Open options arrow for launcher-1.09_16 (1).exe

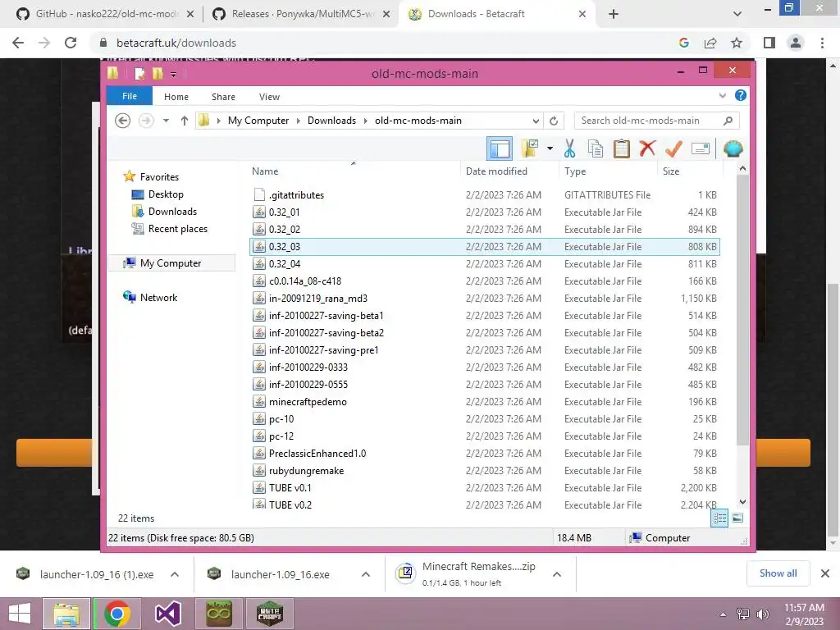(x=175, y=574)
